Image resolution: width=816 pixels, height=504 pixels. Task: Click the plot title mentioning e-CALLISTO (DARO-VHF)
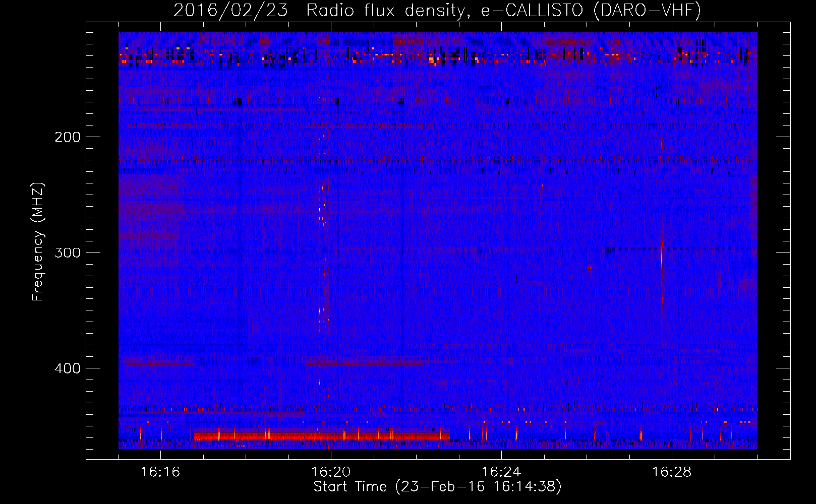(x=437, y=10)
